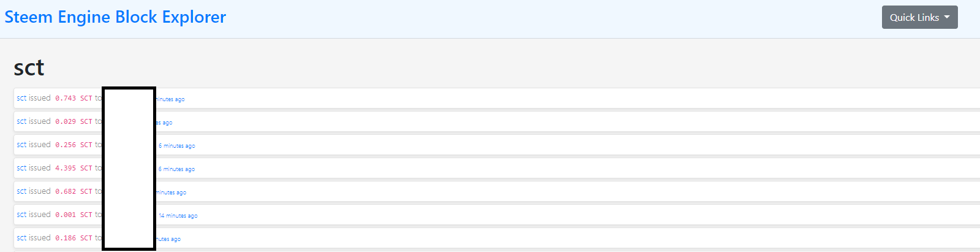Image resolution: width=980 pixels, height=252 pixels.
Task: Open timestamp link on 0.256 SCT row
Action: coord(176,146)
